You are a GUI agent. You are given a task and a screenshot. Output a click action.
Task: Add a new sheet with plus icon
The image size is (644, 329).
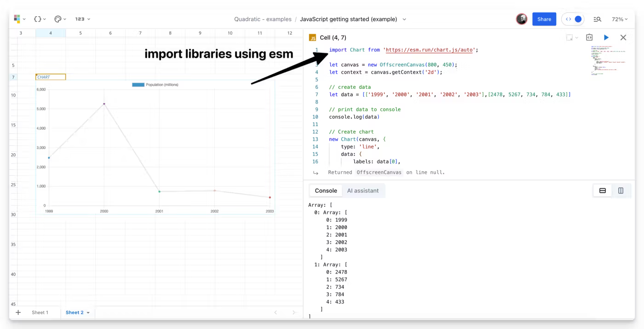18,312
